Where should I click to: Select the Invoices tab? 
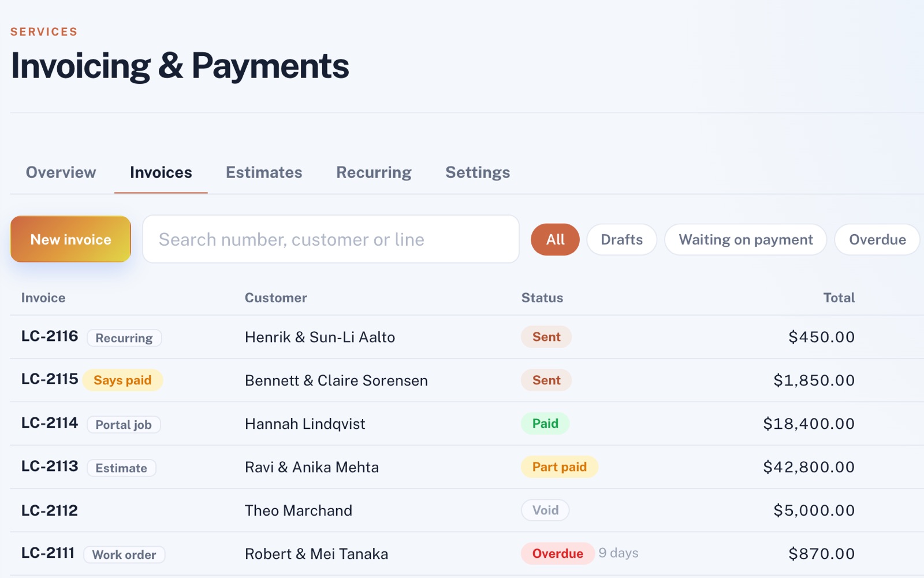161,172
